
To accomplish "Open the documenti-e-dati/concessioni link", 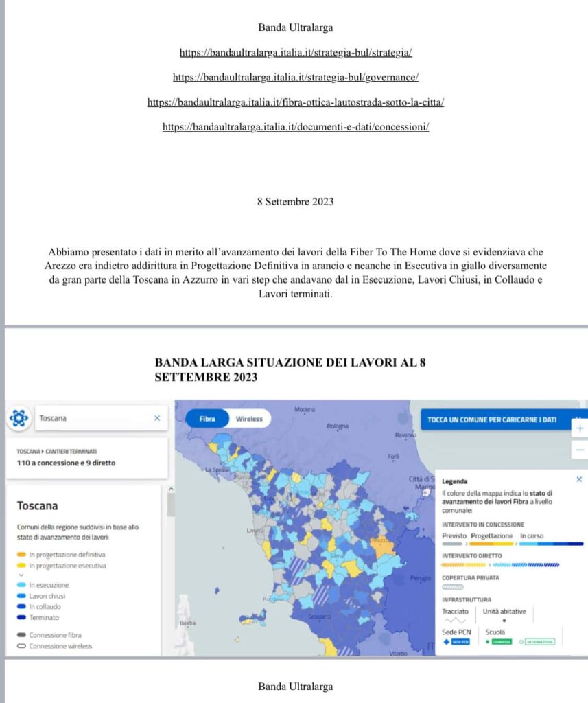I will tap(295, 127).
